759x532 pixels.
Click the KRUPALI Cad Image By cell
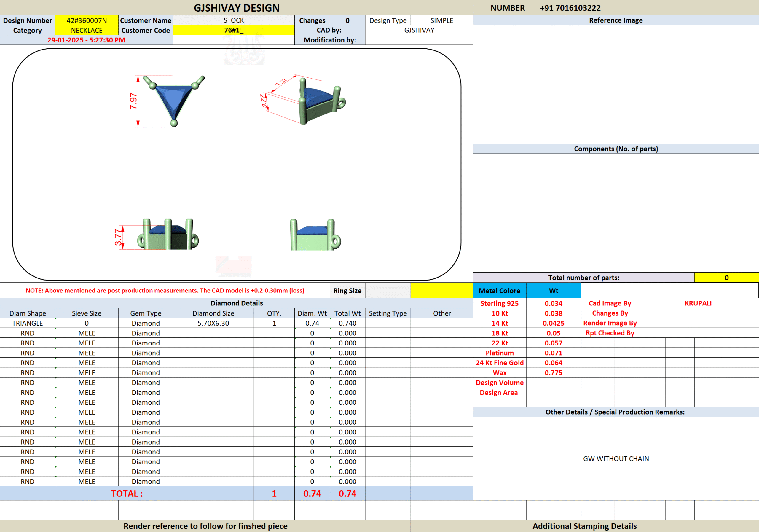coord(698,303)
